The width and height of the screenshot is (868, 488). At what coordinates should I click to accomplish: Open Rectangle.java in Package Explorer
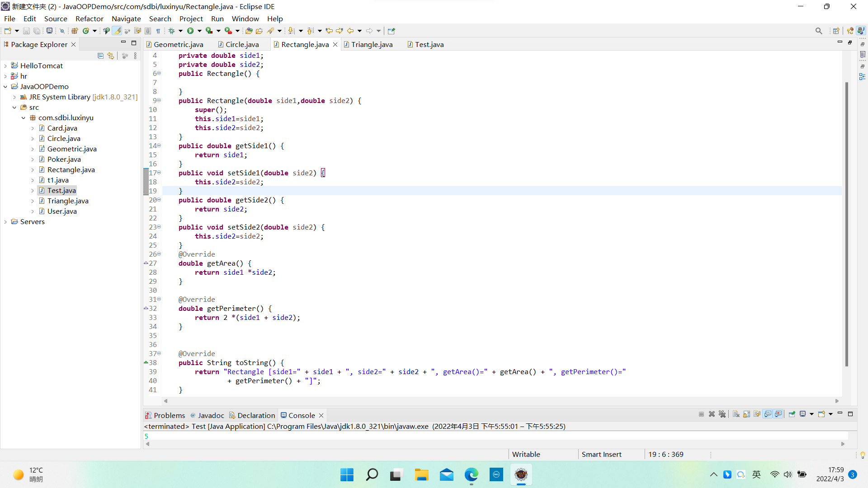click(71, 170)
